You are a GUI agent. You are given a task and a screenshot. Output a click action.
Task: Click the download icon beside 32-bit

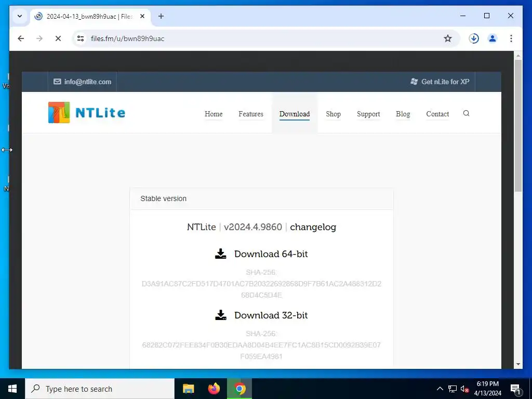tap(220, 315)
